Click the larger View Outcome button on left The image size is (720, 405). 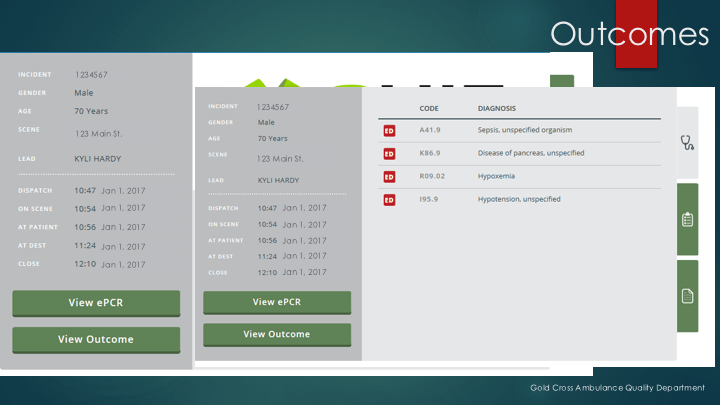click(96, 339)
